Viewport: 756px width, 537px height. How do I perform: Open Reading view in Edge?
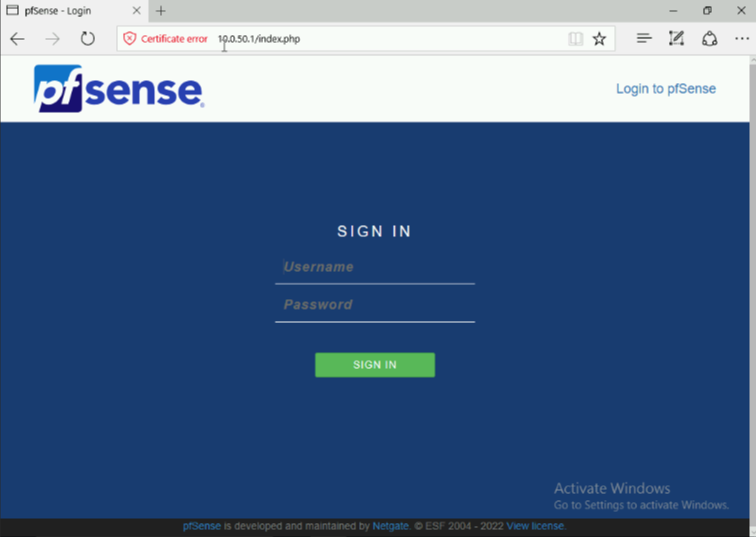[x=575, y=37]
